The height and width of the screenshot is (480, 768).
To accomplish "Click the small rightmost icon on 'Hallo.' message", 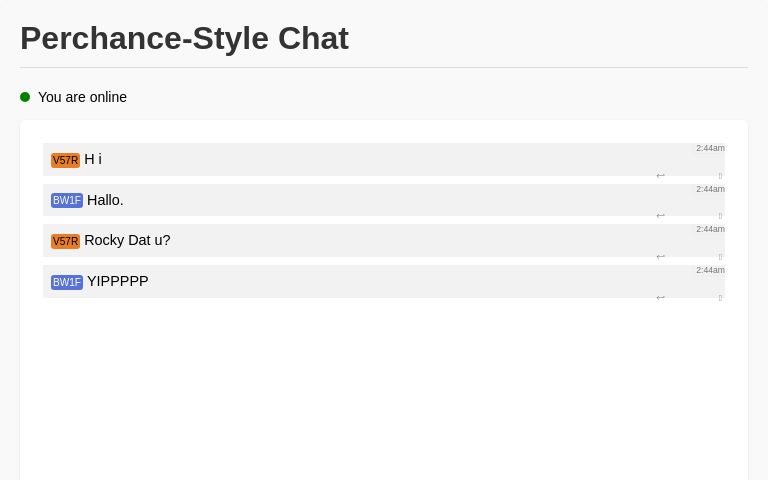I will click(720, 216).
